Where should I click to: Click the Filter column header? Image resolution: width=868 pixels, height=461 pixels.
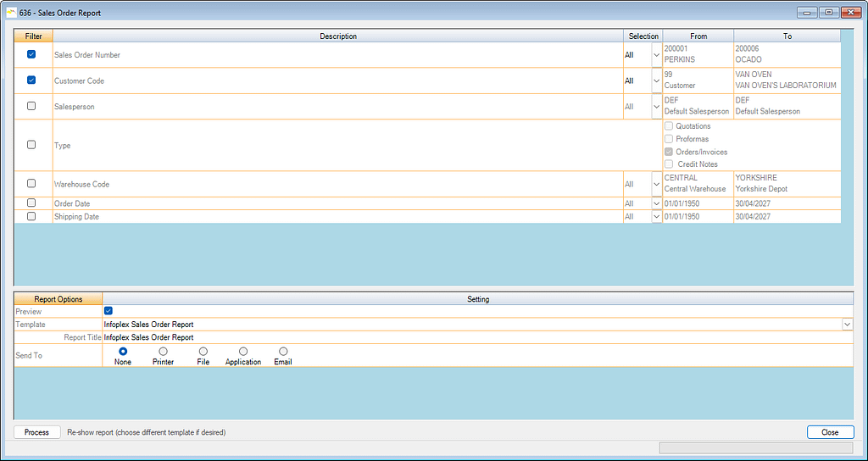(33, 36)
